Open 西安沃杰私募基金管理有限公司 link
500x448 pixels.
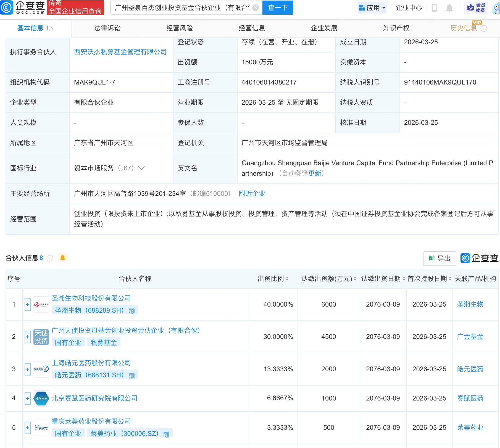120,52
